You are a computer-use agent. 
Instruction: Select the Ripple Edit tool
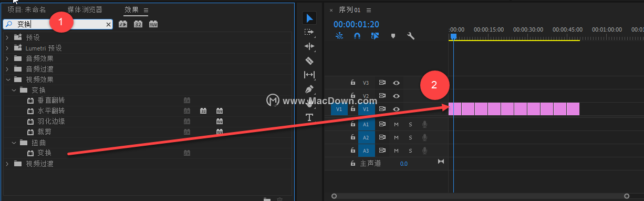click(x=309, y=46)
